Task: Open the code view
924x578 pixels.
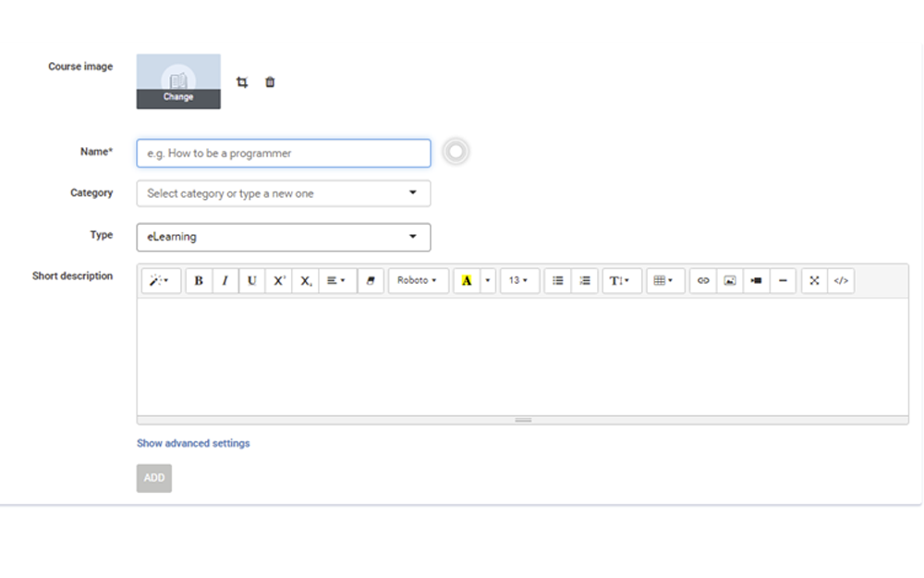Action: (841, 281)
